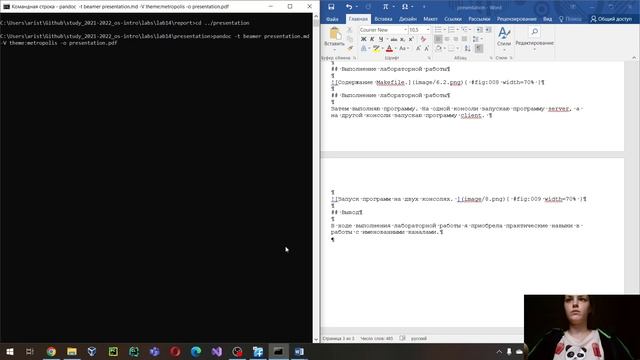Show hidden system tray icons
Image resolution: width=640 pixels, height=360 pixels.
(499, 351)
